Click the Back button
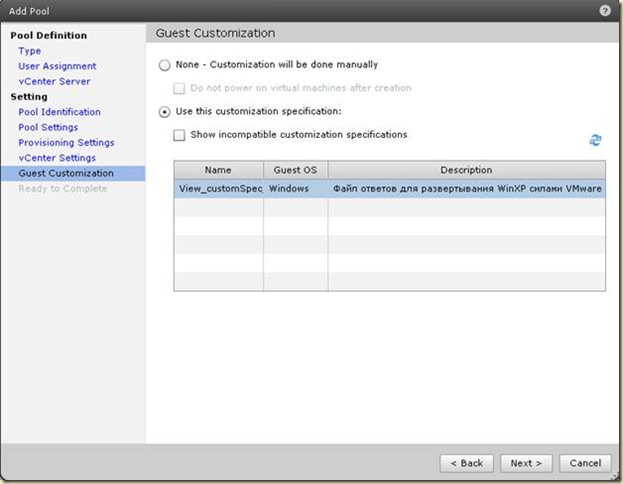The image size is (623, 484). pos(466,463)
